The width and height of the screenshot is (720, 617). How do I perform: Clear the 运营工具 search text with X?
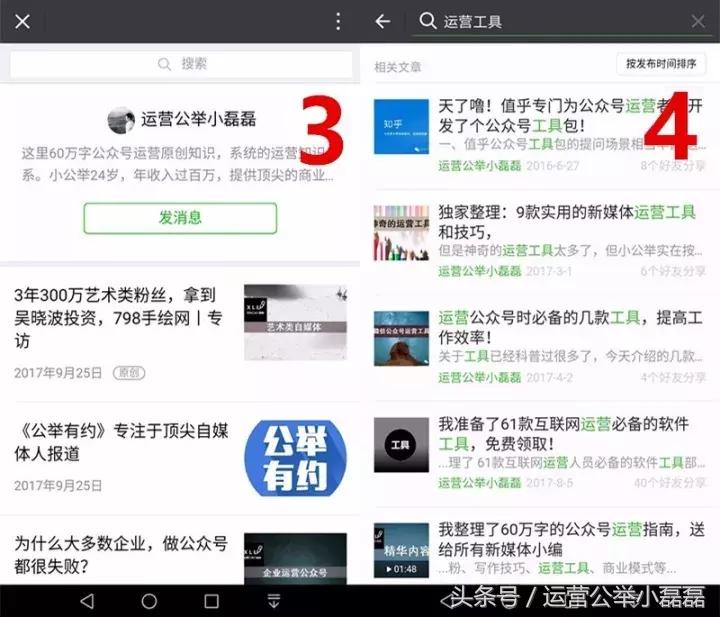(x=698, y=21)
